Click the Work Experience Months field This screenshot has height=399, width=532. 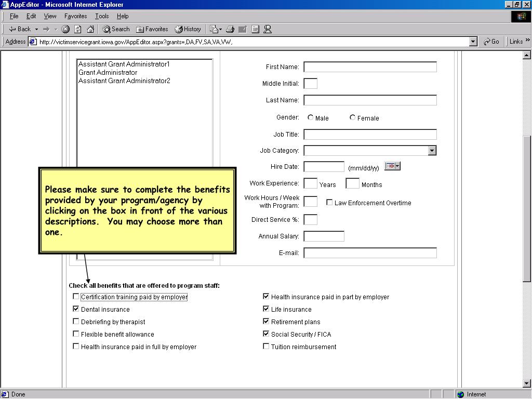pyautogui.click(x=353, y=183)
